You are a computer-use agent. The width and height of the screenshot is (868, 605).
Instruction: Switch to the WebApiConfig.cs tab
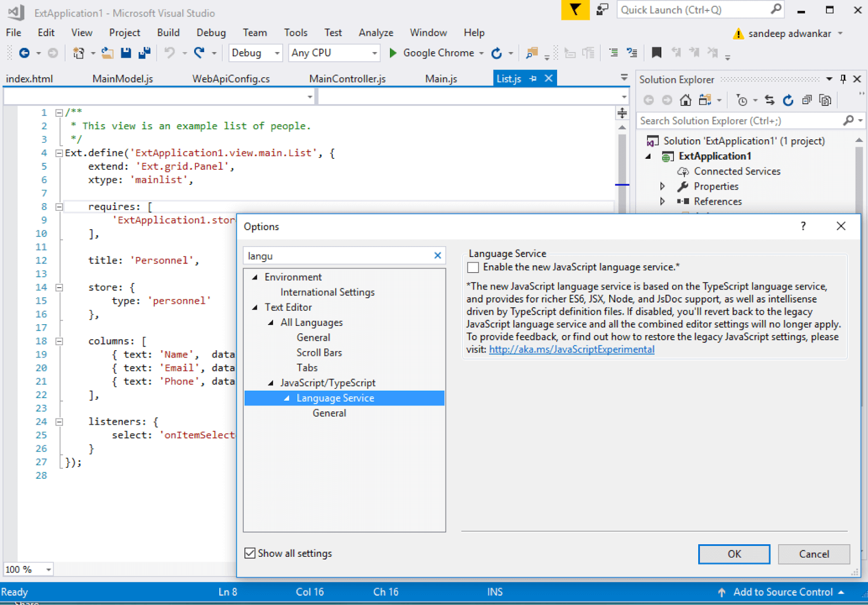click(x=231, y=79)
